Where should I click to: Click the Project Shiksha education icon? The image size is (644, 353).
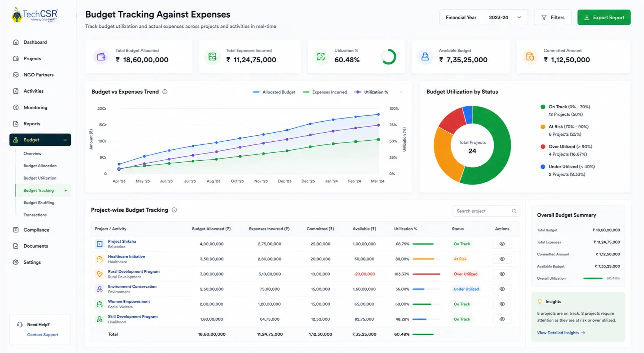click(x=100, y=244)
